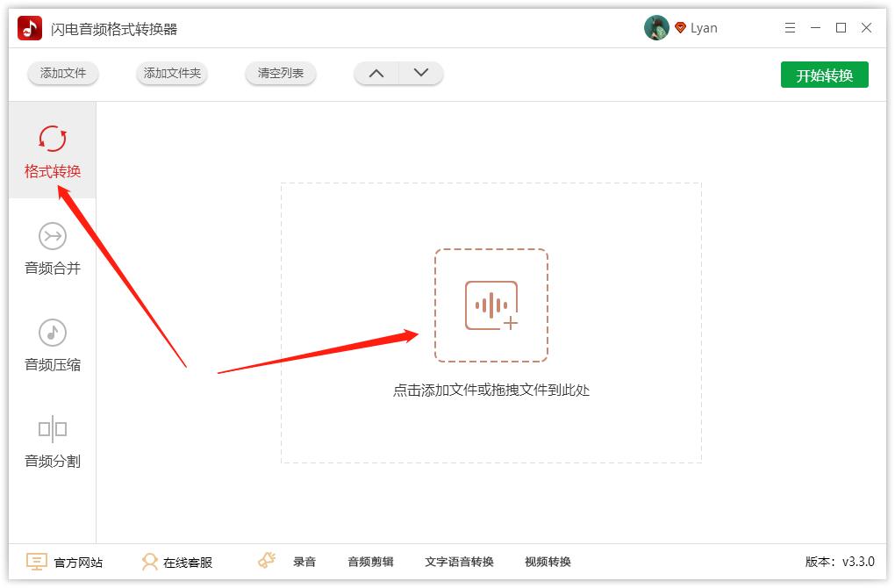Move selected file down with the down arrow
Screen dimensions: 895x588
419,74
